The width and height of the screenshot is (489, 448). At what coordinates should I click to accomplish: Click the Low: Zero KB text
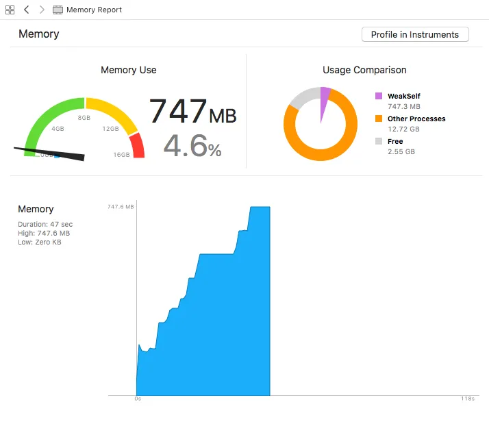pyautogui.click(x=39, y=242)
